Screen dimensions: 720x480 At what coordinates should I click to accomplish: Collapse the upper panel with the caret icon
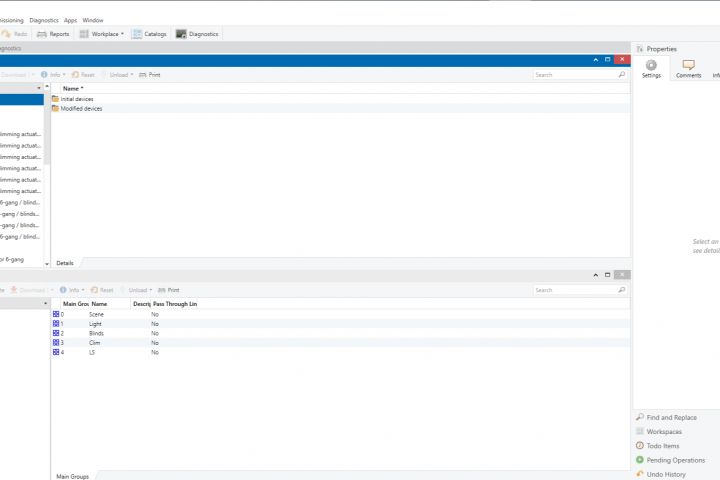[x=596, y=60]
